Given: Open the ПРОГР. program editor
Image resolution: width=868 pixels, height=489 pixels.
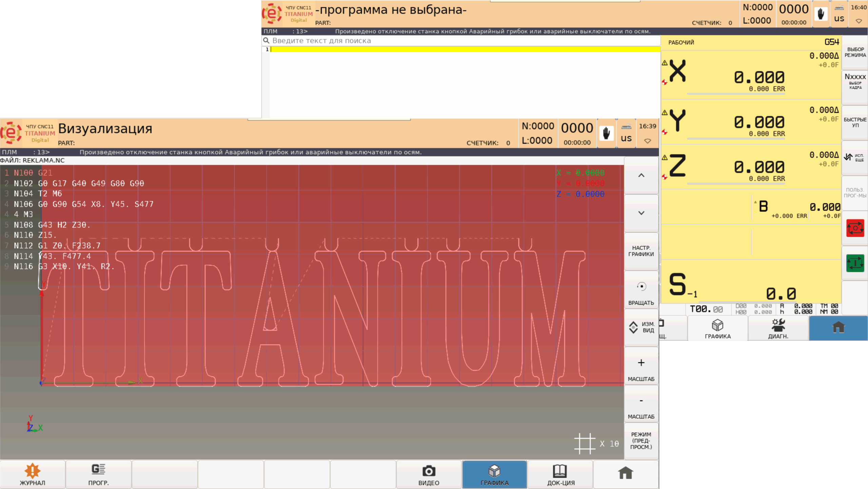Looking at the screenshot, I should click(x=98, y=474).
